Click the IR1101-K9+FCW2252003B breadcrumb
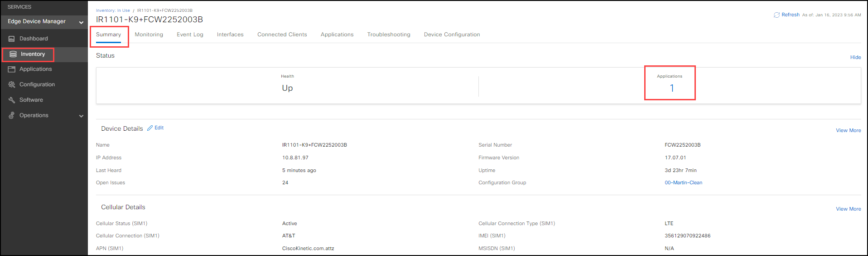This screenshot has width=868, height=256. (x=164, y=10)
